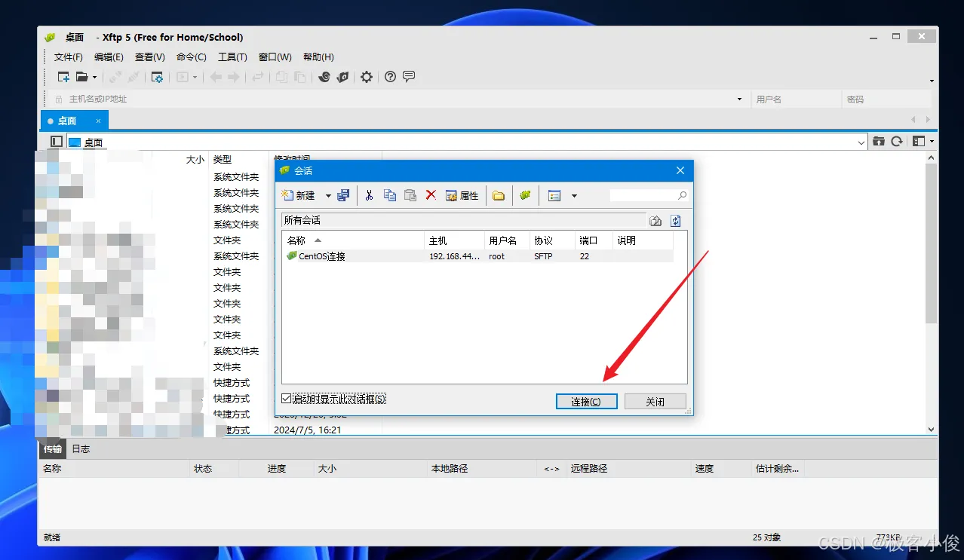964x560 pixels.
Task: Switch to the 日志 tab
Action: (81, 448)
